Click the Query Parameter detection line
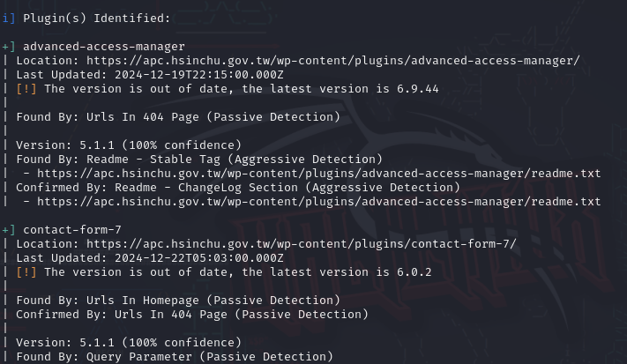Image resolution: width=627 pixels, height=364 pixels. pos(175,357)
